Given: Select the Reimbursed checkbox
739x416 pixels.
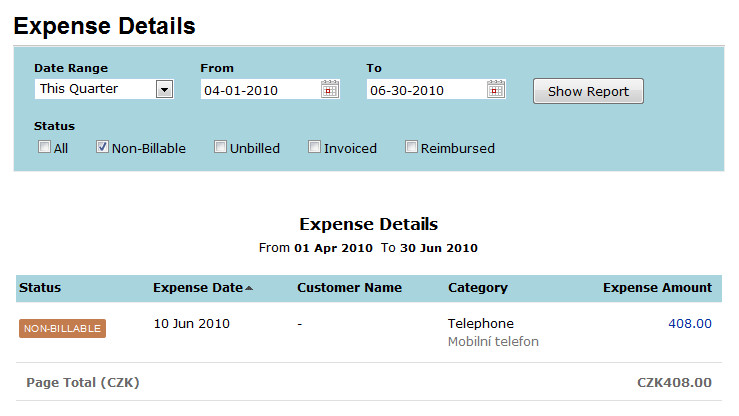Looking at the screenshot, I should click(411, 147).
